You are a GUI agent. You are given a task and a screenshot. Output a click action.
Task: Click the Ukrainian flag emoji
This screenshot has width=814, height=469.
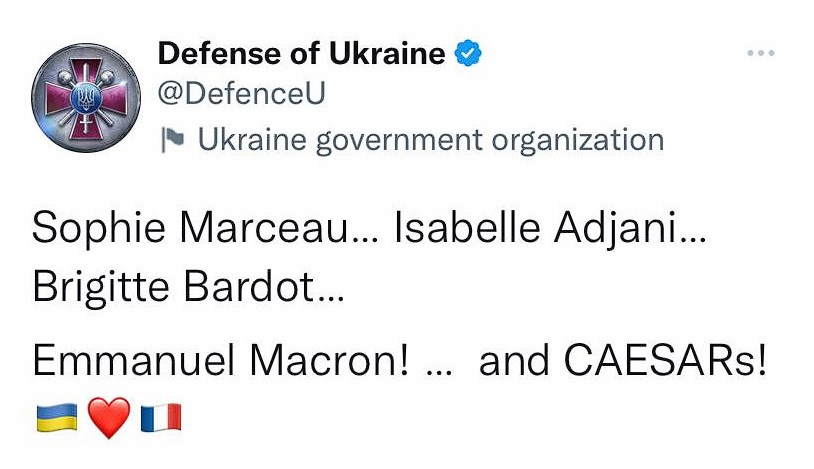(x=56, y=417)
